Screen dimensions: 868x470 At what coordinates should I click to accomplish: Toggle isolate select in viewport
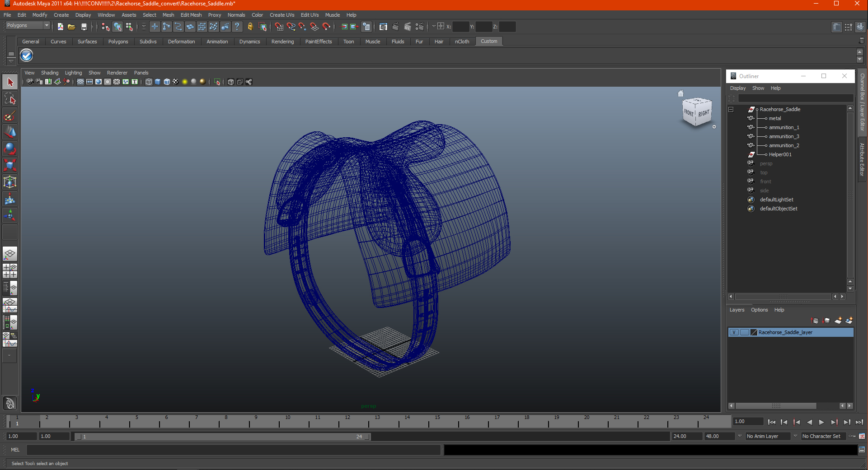tap(217, 82)
